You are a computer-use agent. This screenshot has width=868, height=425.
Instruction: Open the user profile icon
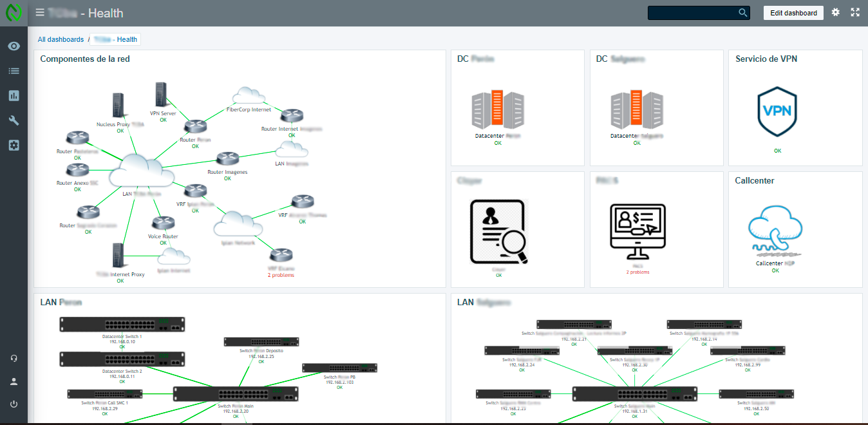[14, 381]
